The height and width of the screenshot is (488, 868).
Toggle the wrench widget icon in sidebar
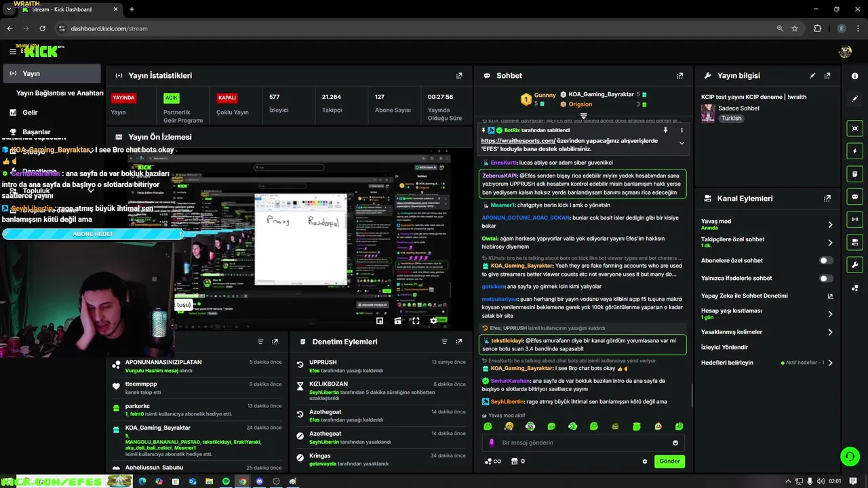pos(854,264)
